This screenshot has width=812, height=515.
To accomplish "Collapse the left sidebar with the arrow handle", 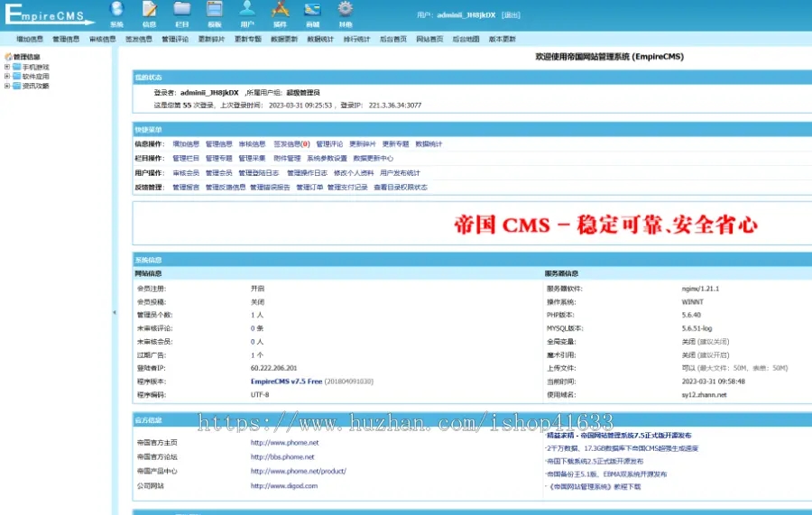I will (x=115, y=312).
